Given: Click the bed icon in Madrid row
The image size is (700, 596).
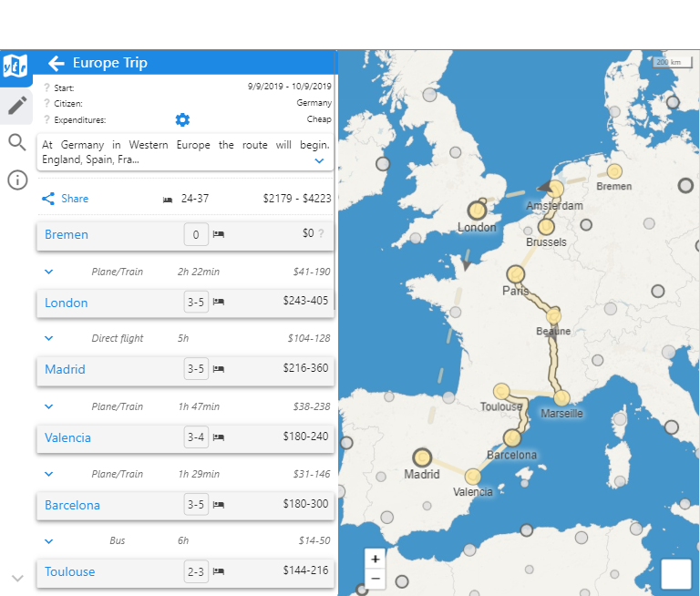Looking at the screenshot, I should (219, 369).
